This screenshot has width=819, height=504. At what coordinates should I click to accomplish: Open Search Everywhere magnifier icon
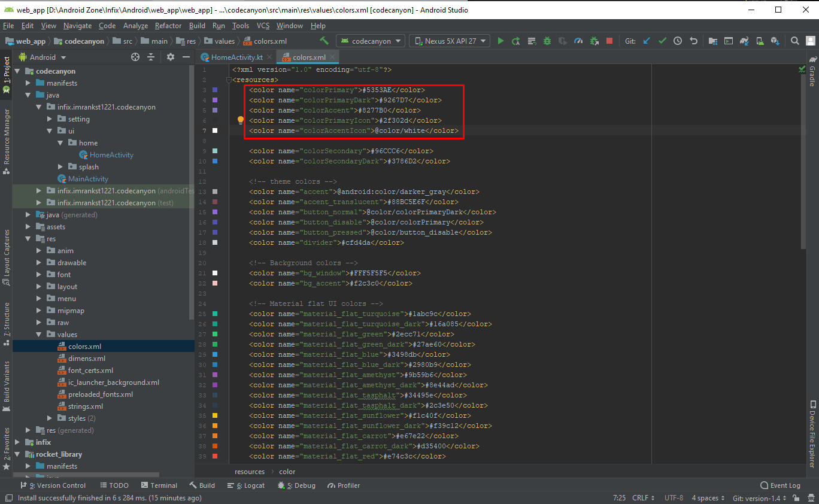point(794,41)
